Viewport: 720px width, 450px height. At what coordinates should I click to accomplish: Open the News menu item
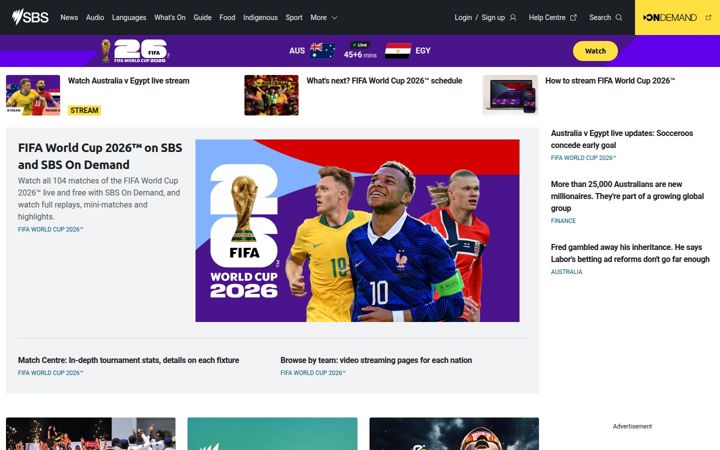pos(69,17)
